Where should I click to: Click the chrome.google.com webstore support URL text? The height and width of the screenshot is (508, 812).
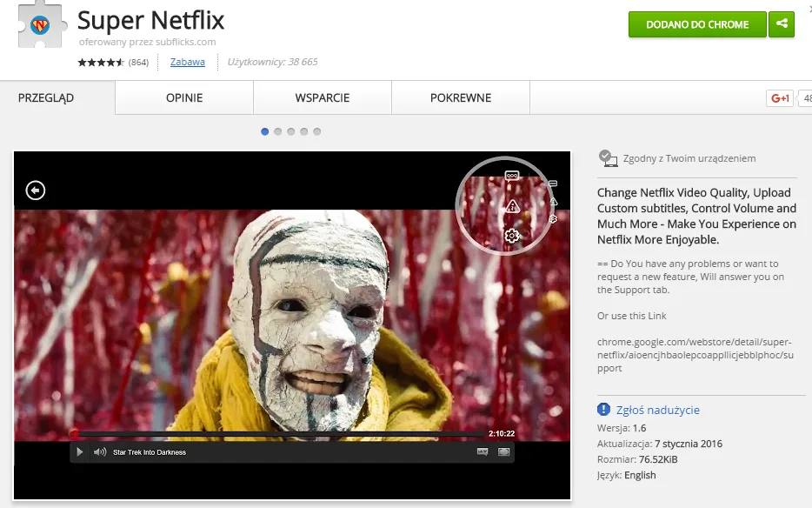pyautogui.click(x=695, y=355)
